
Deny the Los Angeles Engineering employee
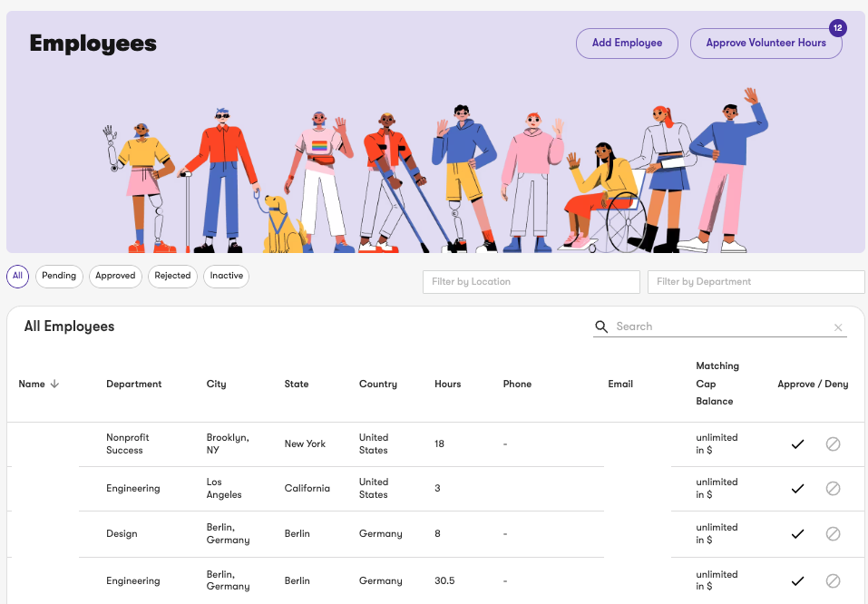(833, 488)
